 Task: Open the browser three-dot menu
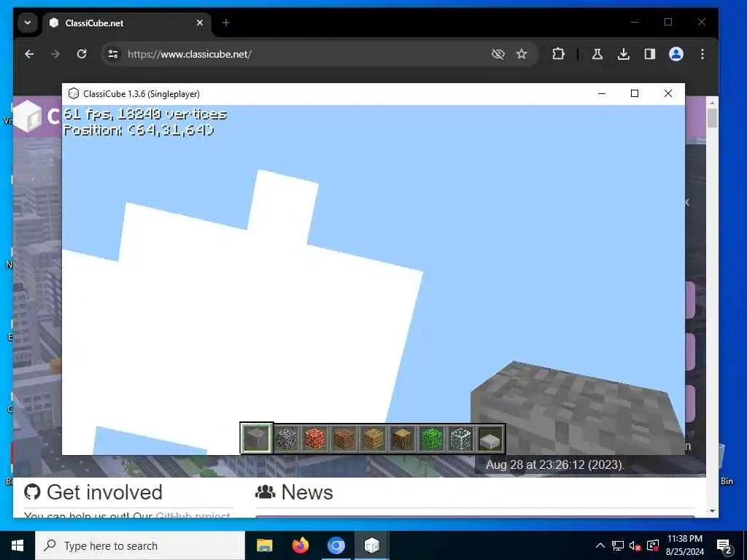[x=703, y=54]
